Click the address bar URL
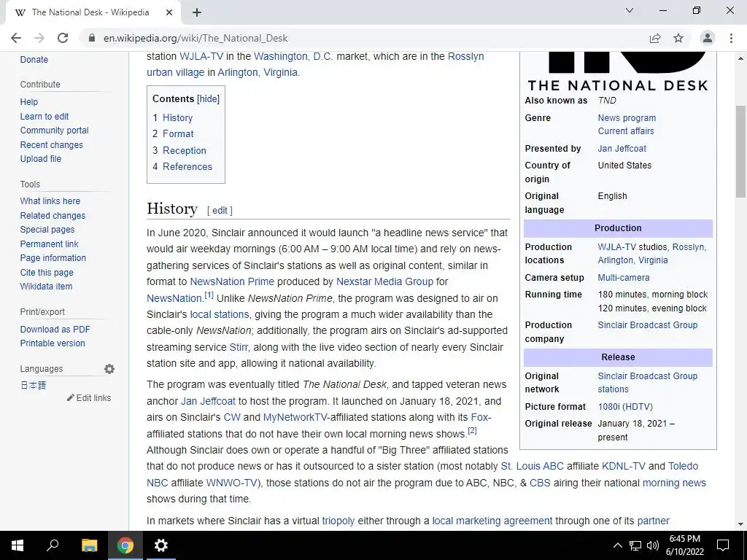 coord(196,38)
